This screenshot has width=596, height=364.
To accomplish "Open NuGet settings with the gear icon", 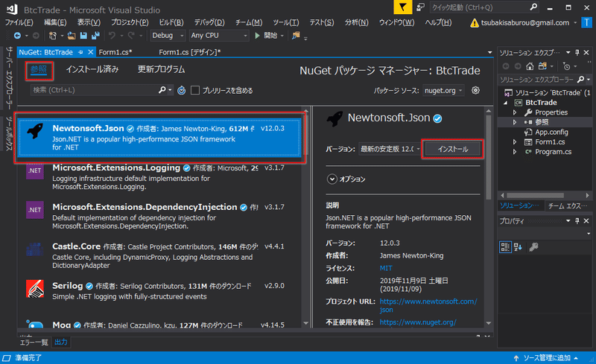I will pos(475,90).
